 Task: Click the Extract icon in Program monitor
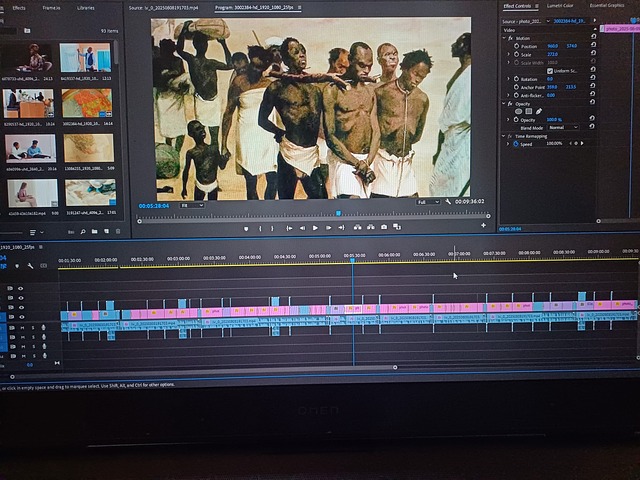(371, 227)
